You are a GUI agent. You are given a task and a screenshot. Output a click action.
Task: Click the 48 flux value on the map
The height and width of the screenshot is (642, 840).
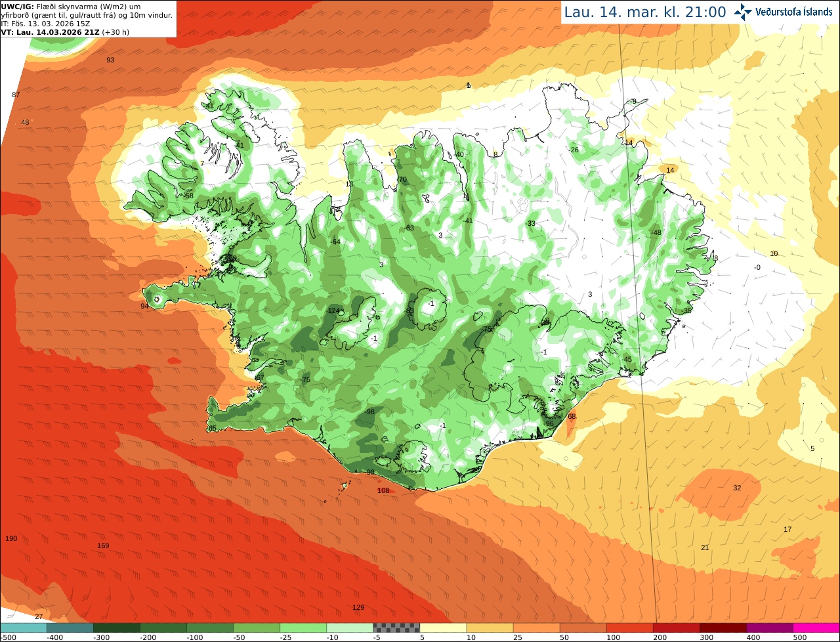(x=25, y=122)
